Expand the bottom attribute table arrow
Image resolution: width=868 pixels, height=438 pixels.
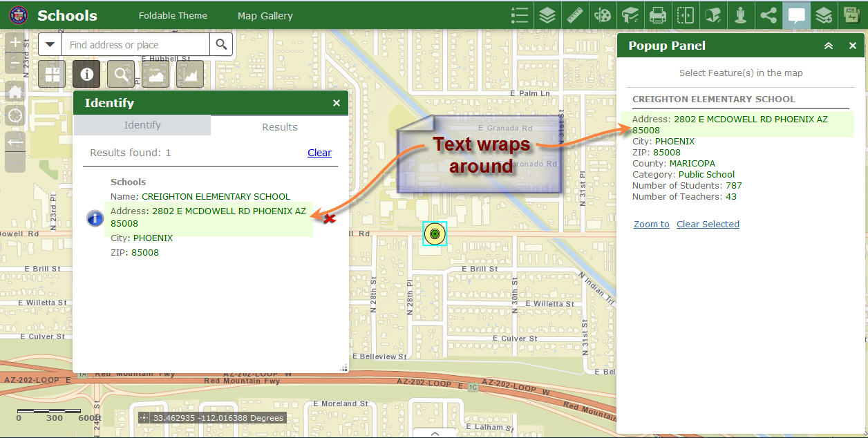coord(435,433)
